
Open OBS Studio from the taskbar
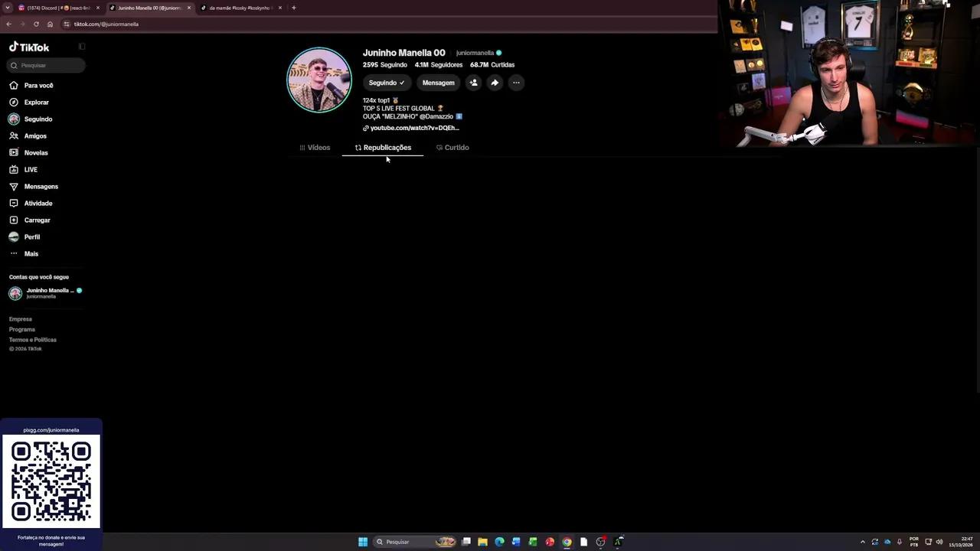600,542
